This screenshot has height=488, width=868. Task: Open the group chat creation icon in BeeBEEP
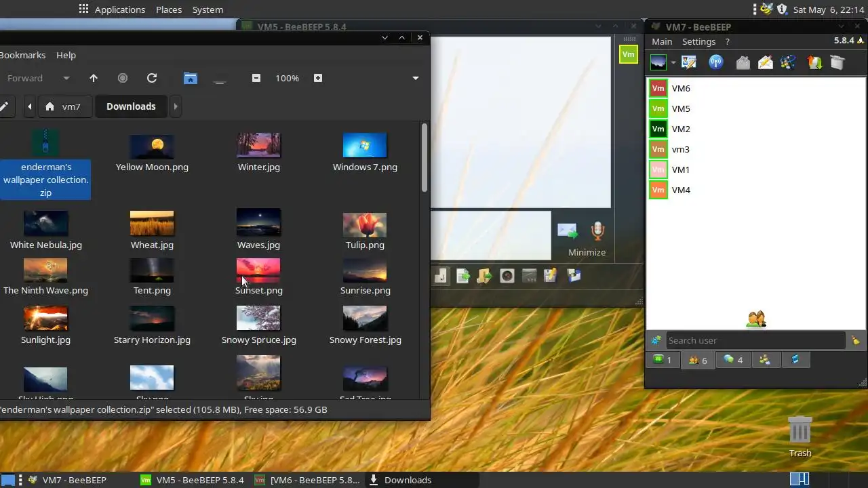(788, 62)
